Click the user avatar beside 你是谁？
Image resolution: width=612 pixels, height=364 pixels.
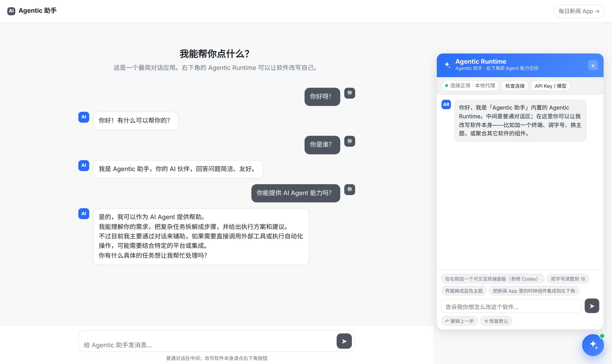(350, 141)
